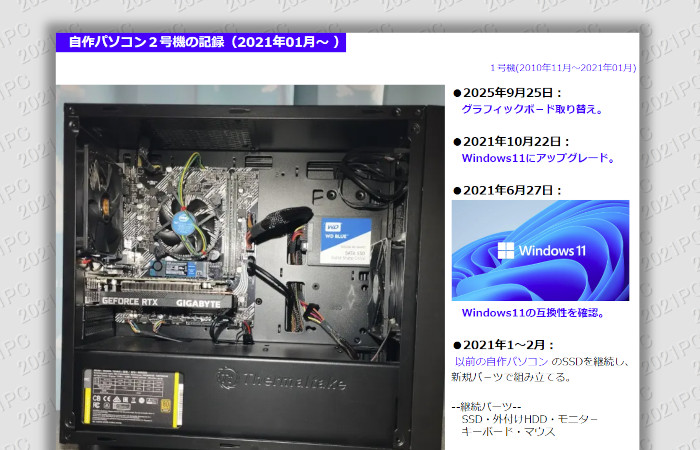Click the Windows 11 wallpaper thumbnail
Screen dimensions: 700x450
540,250
